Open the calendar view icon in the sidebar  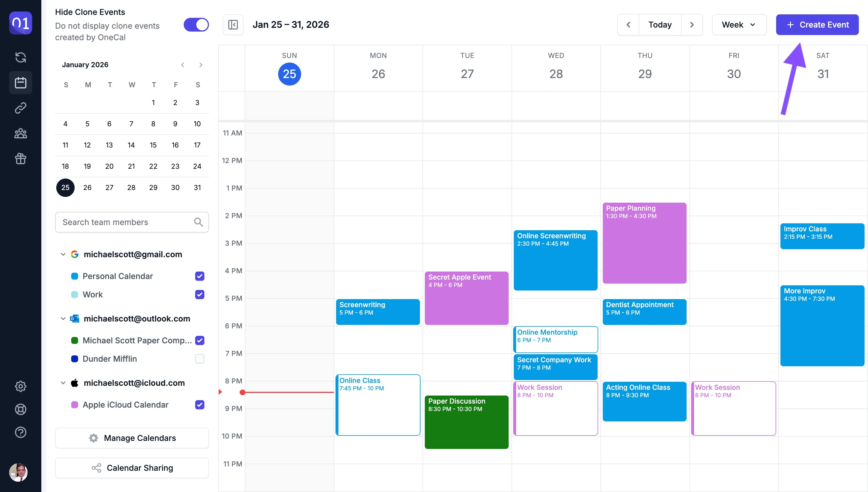21,82
